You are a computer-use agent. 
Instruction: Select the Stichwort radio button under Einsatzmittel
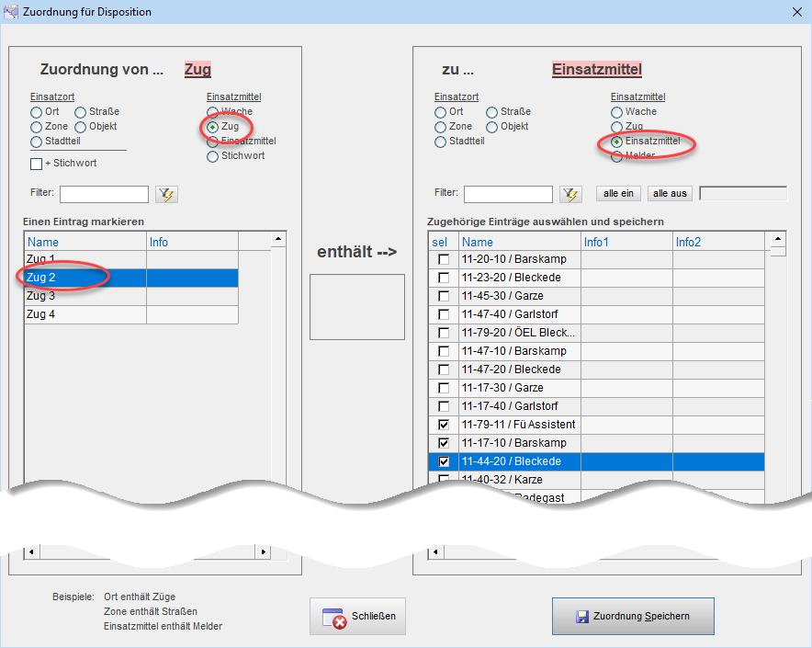click(x=213, y=156)
